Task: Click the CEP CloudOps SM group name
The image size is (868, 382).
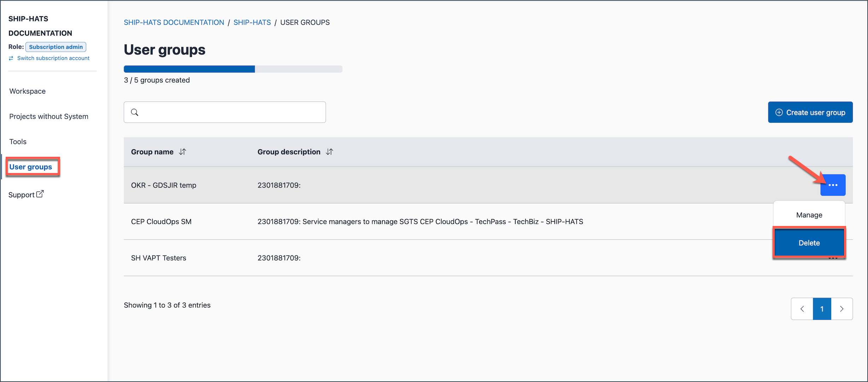Action: point(161,222)
